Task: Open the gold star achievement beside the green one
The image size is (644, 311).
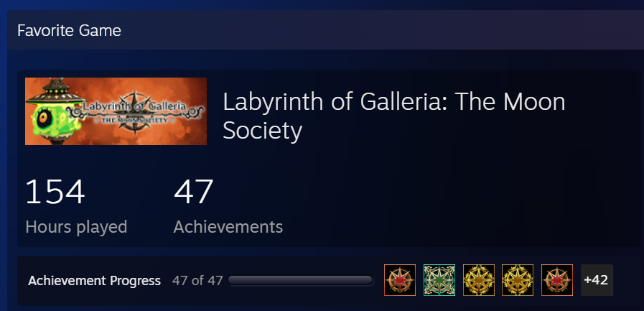Action: coord(478,280)
